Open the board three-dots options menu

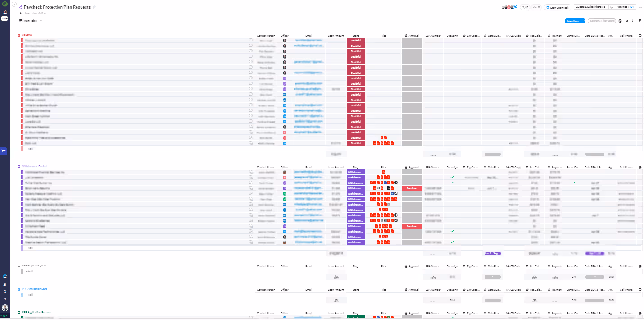coord(640,7)
